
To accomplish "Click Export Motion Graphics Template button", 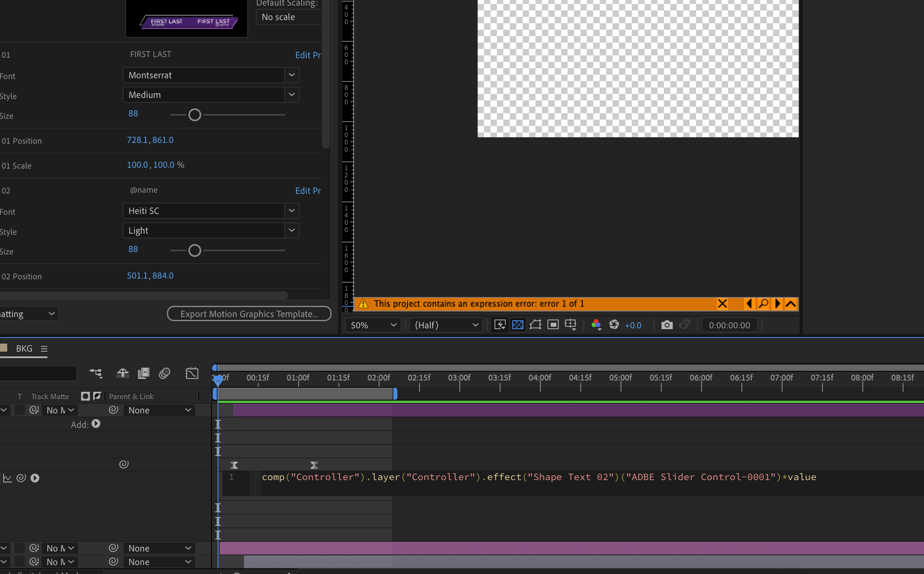I will [249, 313].
